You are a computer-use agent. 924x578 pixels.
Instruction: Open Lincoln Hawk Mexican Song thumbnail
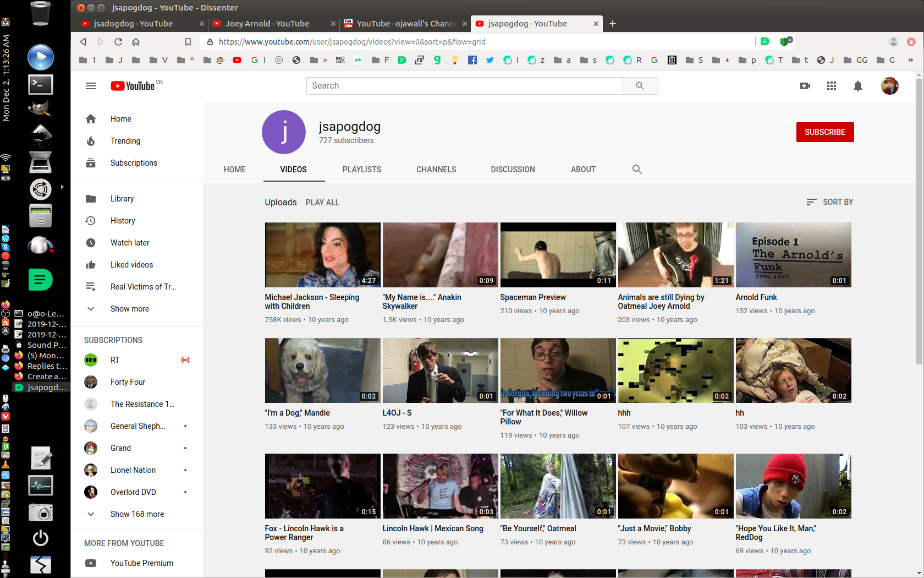tap(441, 486)
